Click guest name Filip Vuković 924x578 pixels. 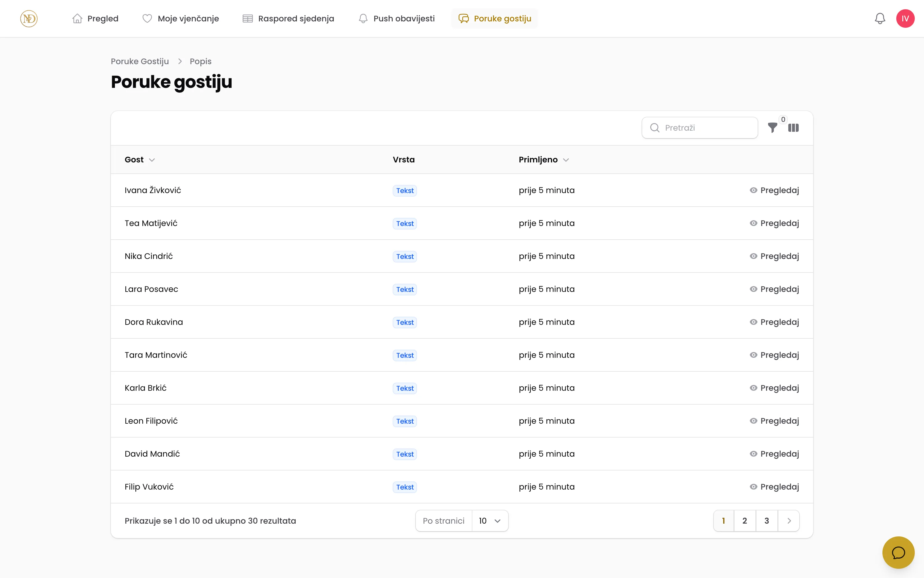149,487
